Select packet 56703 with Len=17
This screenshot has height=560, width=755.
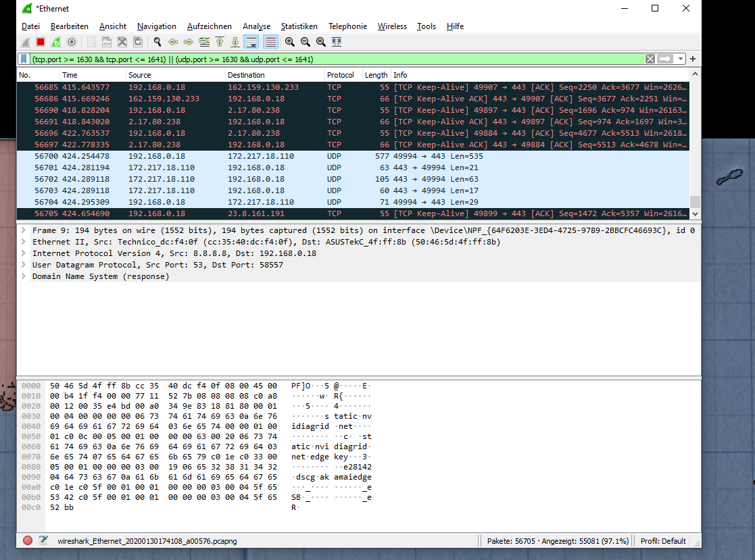click(x=353, y=191)
